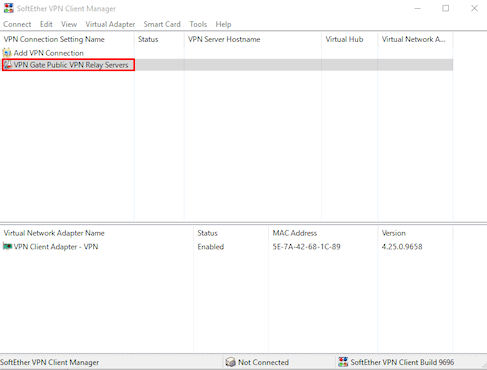
Task: Click the VPN Gate relay servers icon
Action: (8, 65)
